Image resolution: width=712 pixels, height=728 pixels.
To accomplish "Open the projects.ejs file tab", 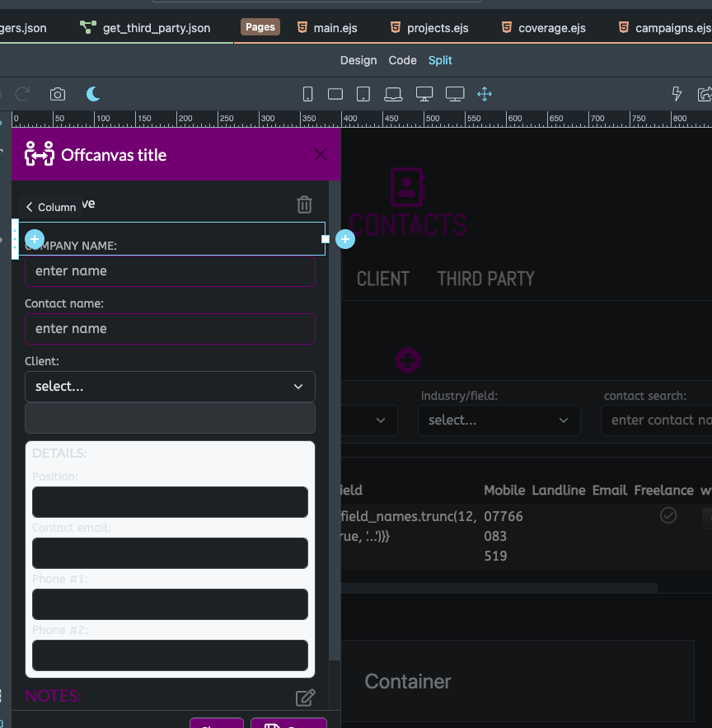I will pos(429,28).
